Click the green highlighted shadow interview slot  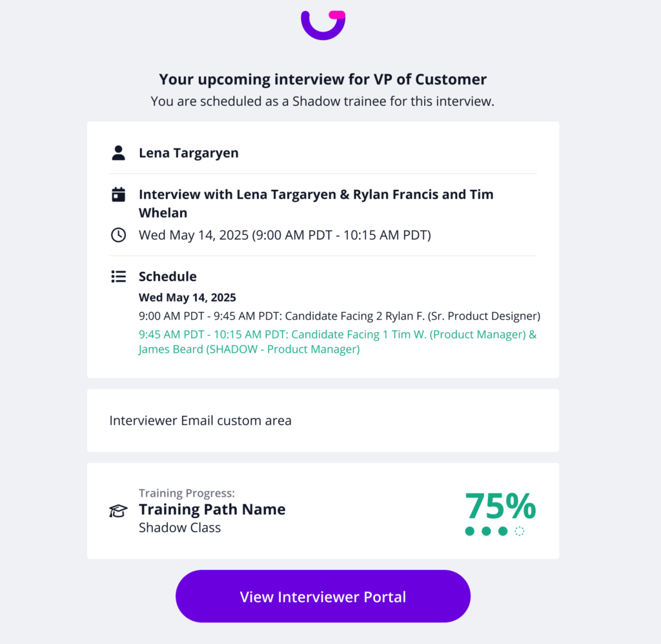338,342
